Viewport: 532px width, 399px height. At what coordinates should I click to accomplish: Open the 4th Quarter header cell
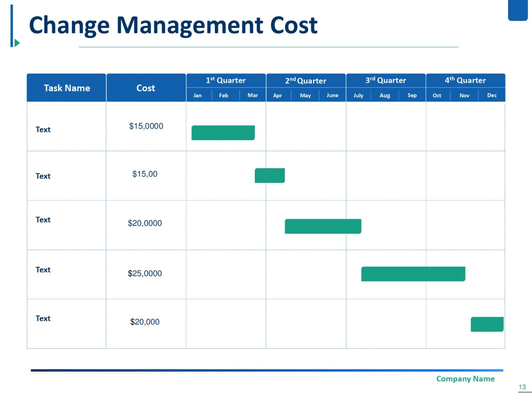click(465, 80)
